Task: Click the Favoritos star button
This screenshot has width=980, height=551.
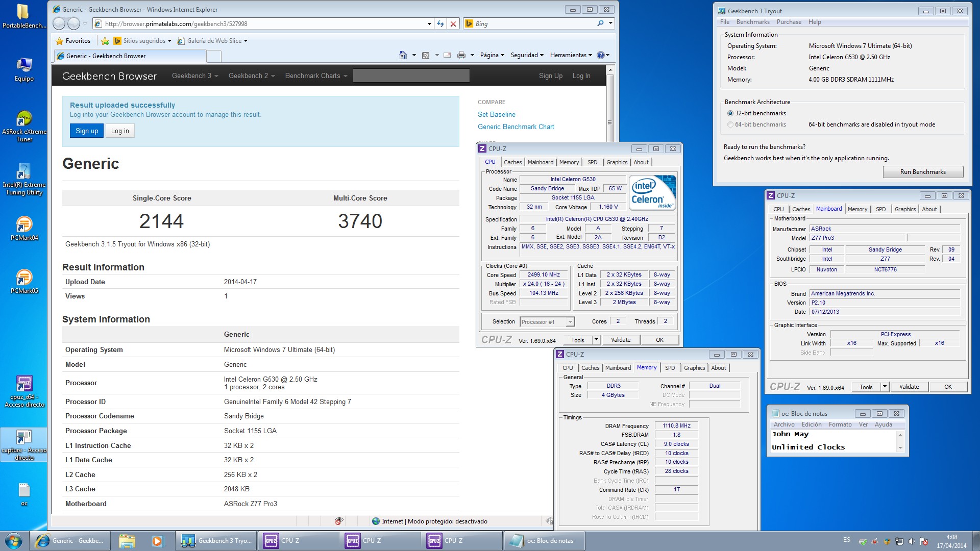Action: tap(73, 41)
